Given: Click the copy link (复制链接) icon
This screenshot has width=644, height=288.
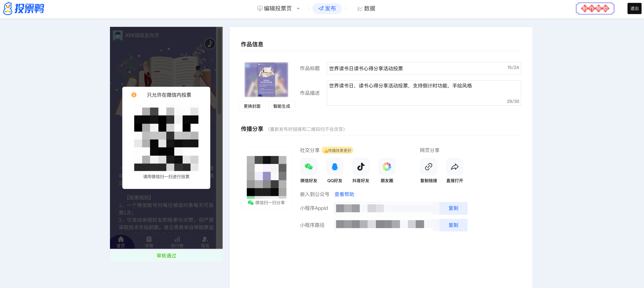Looking at the screenshot, I should click(x=428, y=167).
